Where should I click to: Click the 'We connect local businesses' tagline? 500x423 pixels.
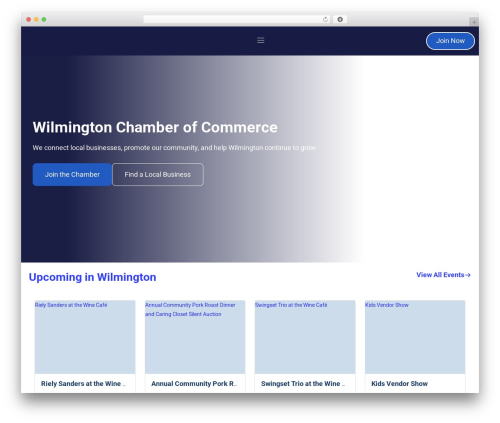tap(174, 148)
